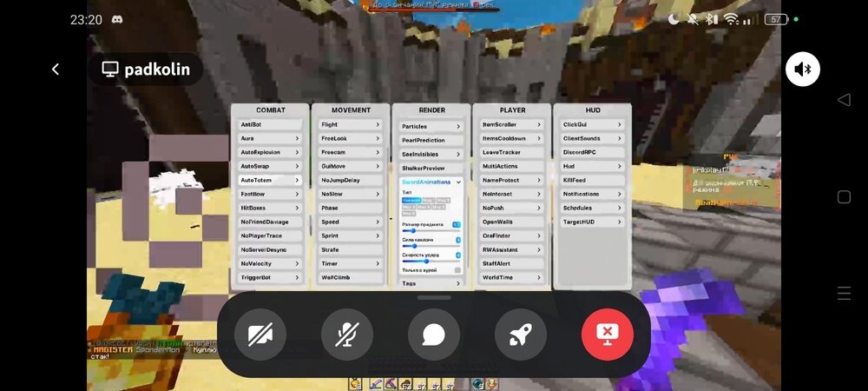The height and width of the screenshot is (391, 868).
Task: Select the PLAYER category header
Action: (513, 110)
